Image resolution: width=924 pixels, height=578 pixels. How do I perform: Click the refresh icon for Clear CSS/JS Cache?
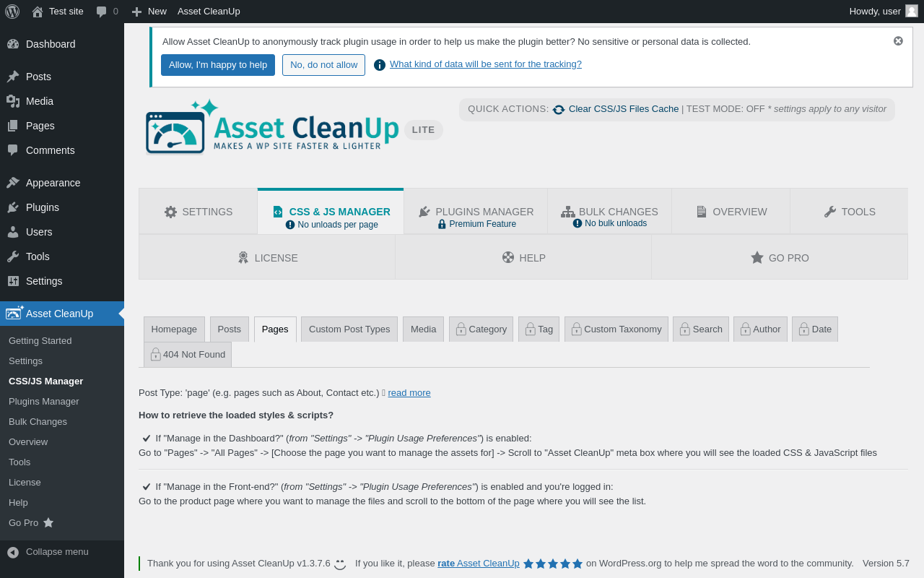click(x=559, y=110)
